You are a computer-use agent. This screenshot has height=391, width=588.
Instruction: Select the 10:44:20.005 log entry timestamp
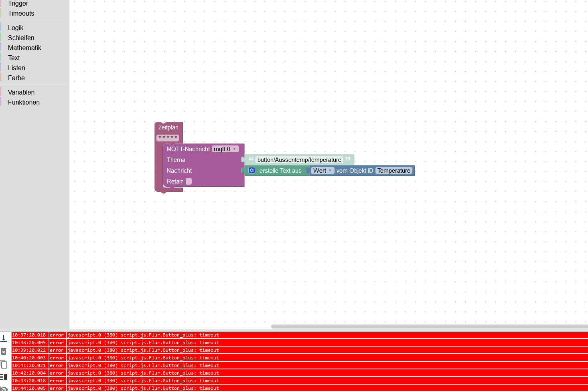point(29,388)
